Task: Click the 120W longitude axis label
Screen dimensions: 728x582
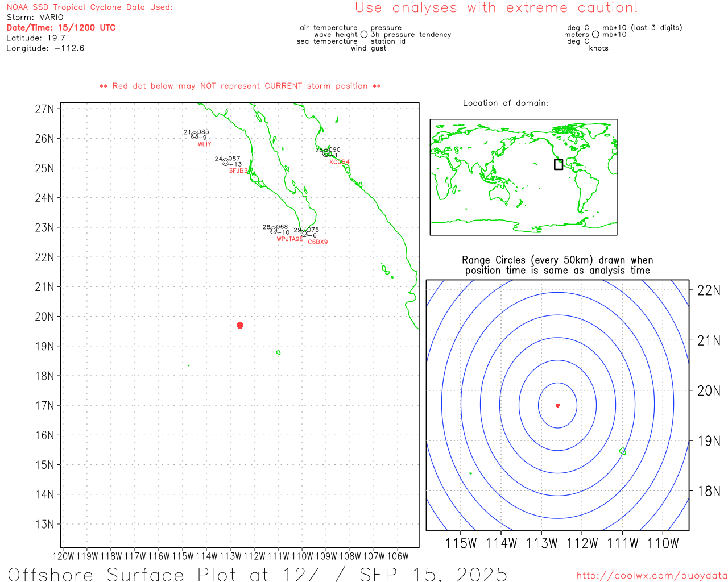Action: (x=63, y=556)
